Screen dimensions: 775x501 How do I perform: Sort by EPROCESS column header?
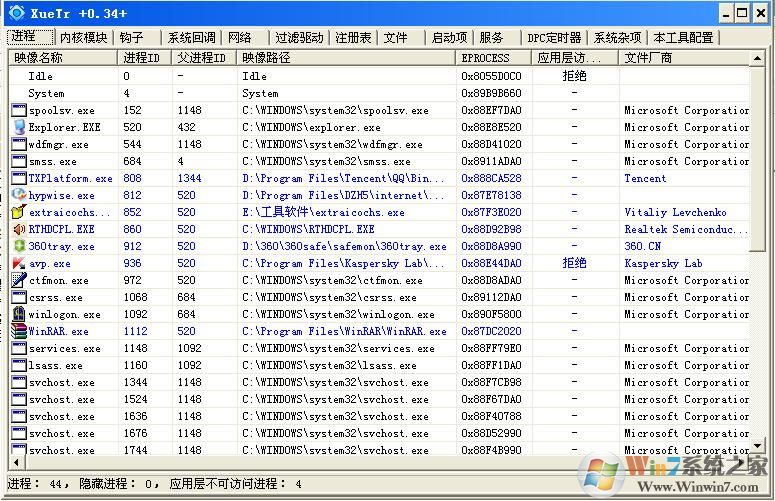[493, 58]
